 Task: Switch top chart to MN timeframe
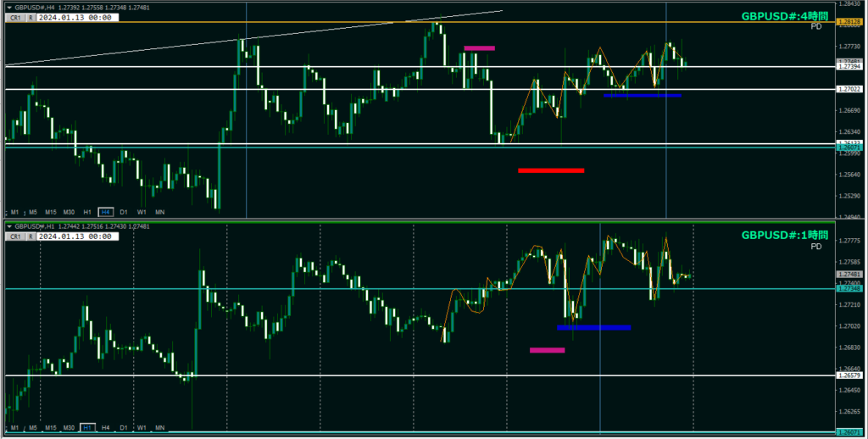coord(160,212)
